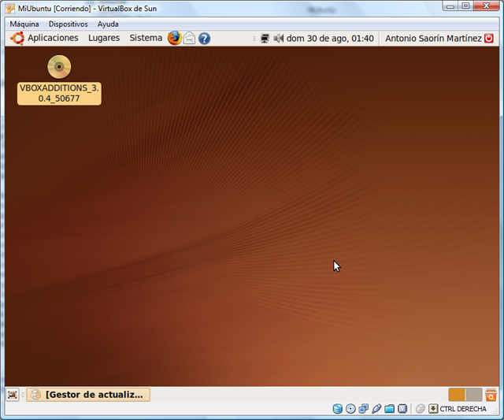Expand the Sistema menu

pos(146,38)
